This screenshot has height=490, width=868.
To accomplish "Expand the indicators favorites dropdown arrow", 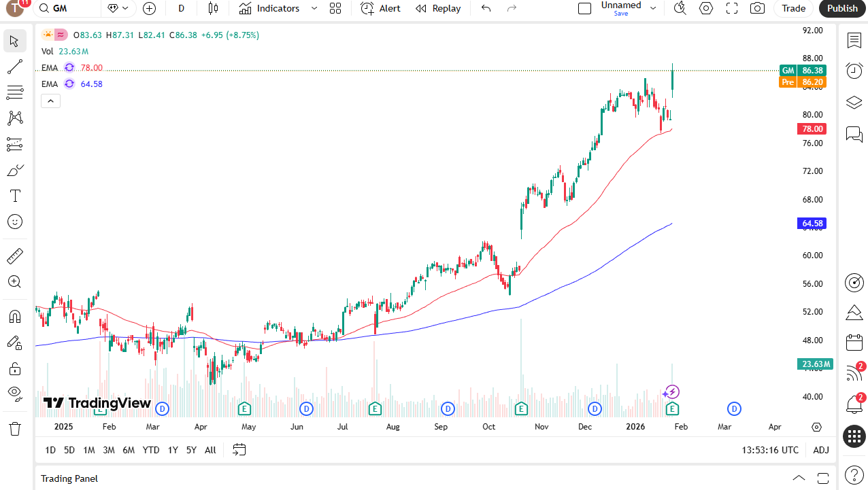I will click(314, 8).
